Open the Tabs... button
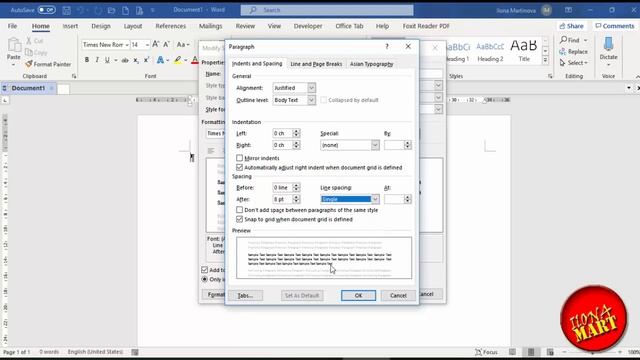The image size is (640, 360). 245,296
